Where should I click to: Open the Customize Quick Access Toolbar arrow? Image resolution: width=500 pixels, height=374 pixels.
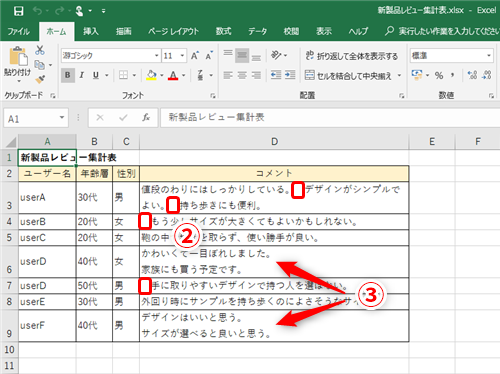[104, 11]
